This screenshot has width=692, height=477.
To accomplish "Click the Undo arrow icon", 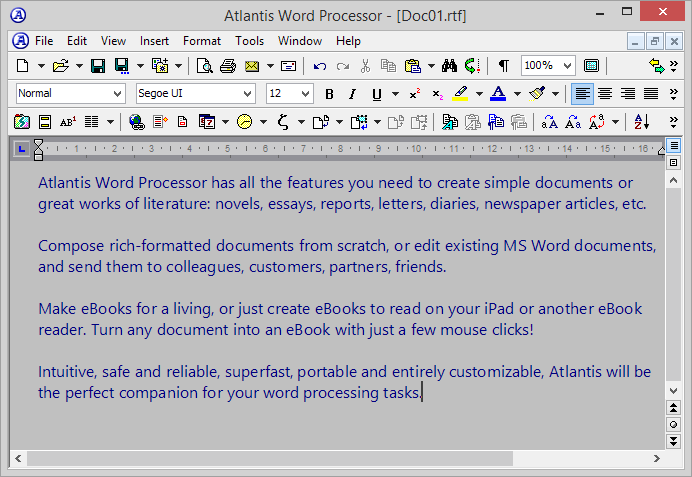I will tap(320, 66).
